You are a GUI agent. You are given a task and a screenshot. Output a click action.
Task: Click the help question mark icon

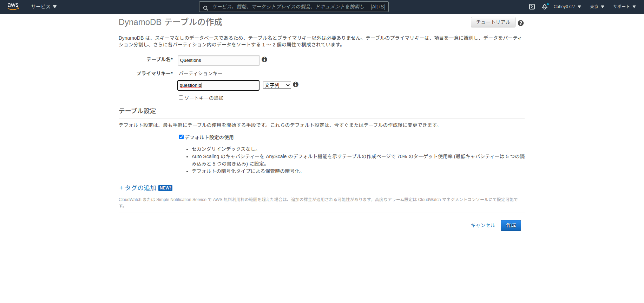[x=521, y=23]
